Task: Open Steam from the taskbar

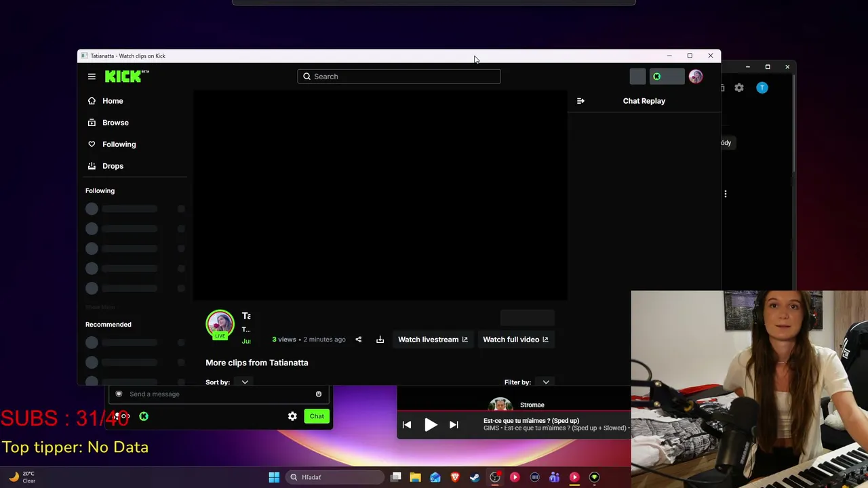Action: [x=475, y=477]
